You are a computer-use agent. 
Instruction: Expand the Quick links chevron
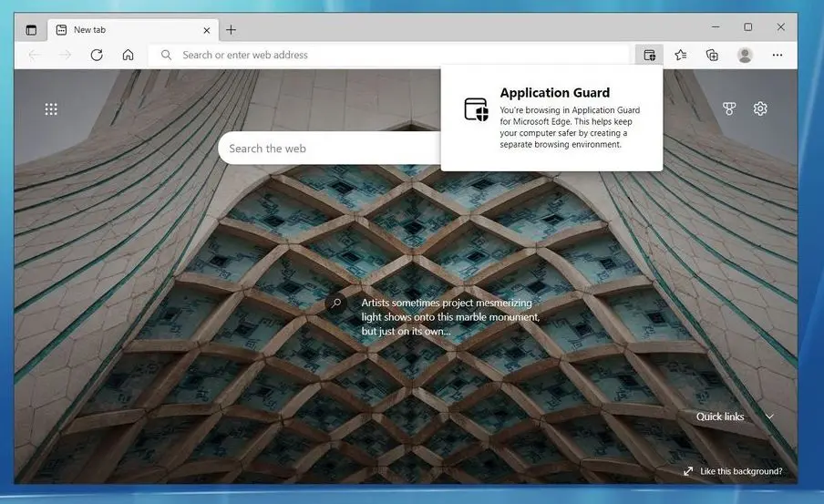pyautogui.click(x=769, y=417)
